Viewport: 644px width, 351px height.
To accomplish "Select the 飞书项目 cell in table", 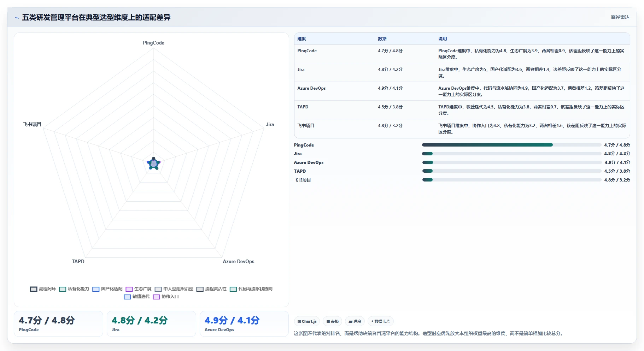I will [x=334, y=129].
